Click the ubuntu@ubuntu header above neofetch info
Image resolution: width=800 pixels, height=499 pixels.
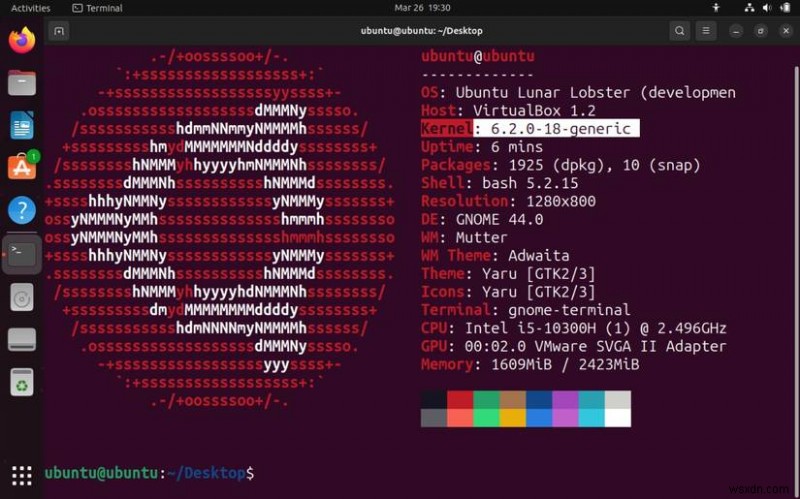478,56
